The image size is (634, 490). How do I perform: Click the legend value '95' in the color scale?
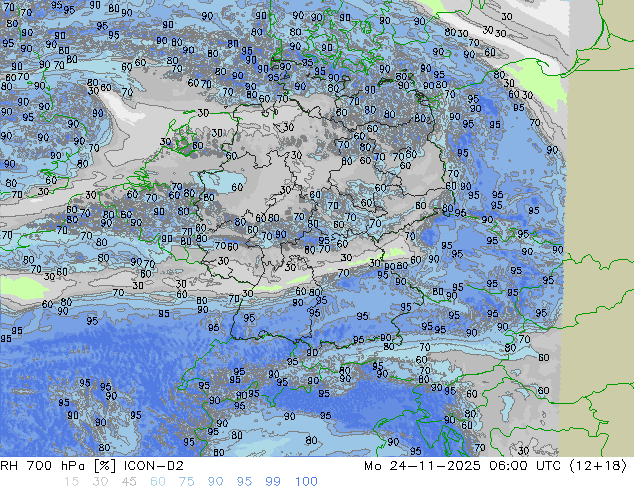[x=244, y=482]
